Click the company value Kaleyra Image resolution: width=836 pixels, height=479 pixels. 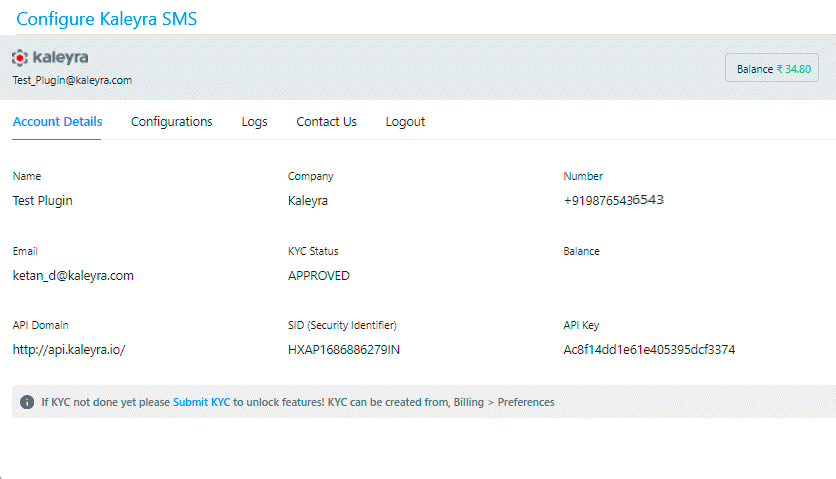point(308,201)
